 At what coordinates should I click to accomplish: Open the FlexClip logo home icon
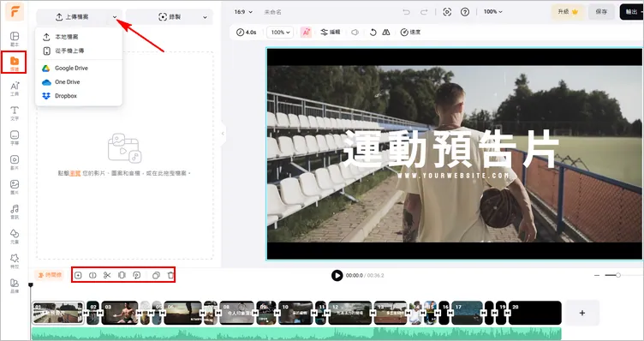coord(15,12)
